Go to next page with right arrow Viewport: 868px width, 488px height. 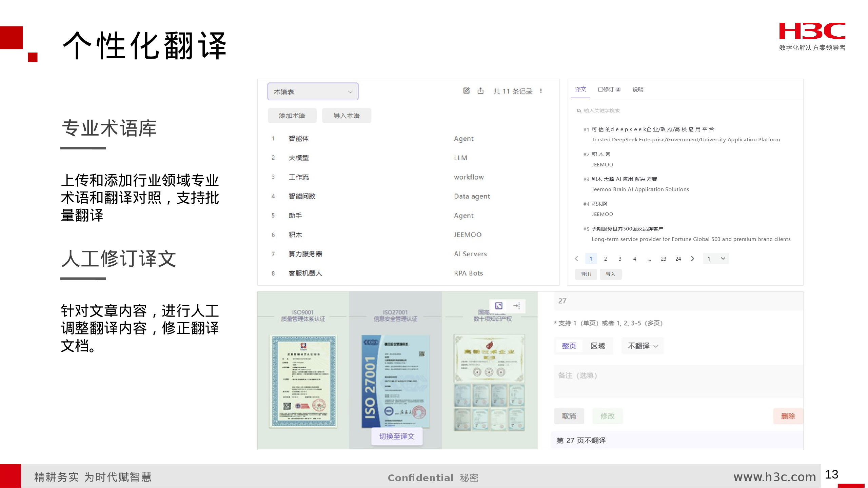[x=693, y=259]
